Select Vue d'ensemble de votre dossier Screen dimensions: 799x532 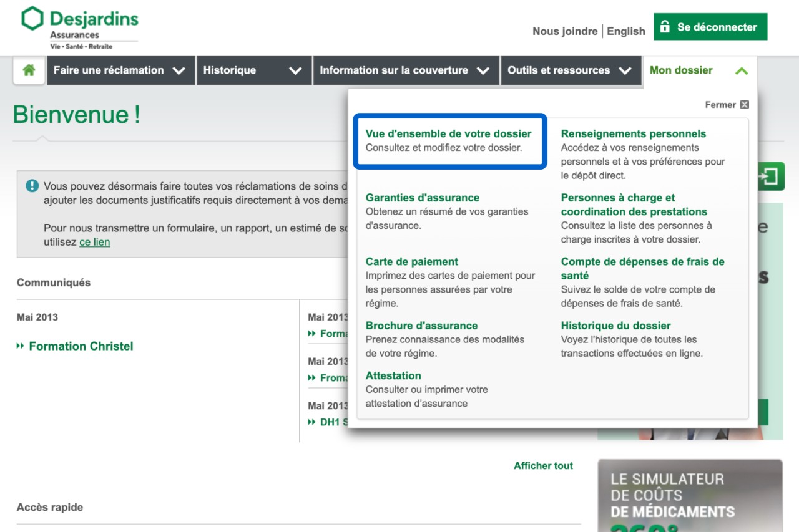coord(448,133)
